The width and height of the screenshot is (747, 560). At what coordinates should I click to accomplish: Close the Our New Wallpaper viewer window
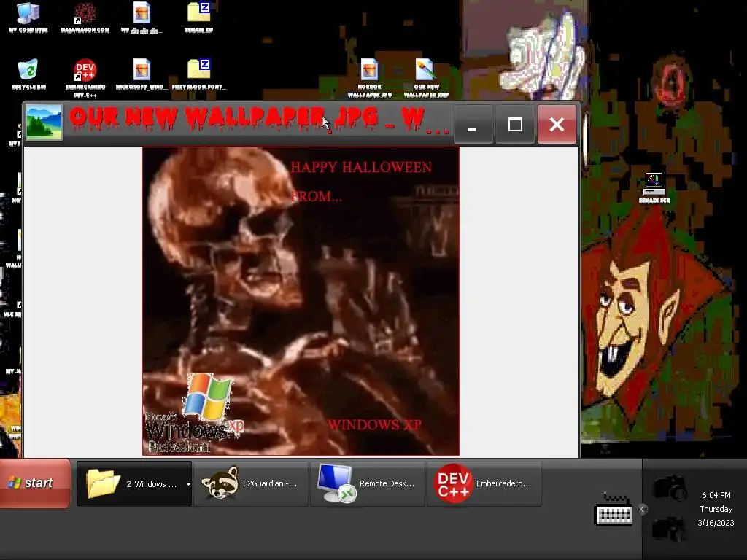[x=557, y=124]
